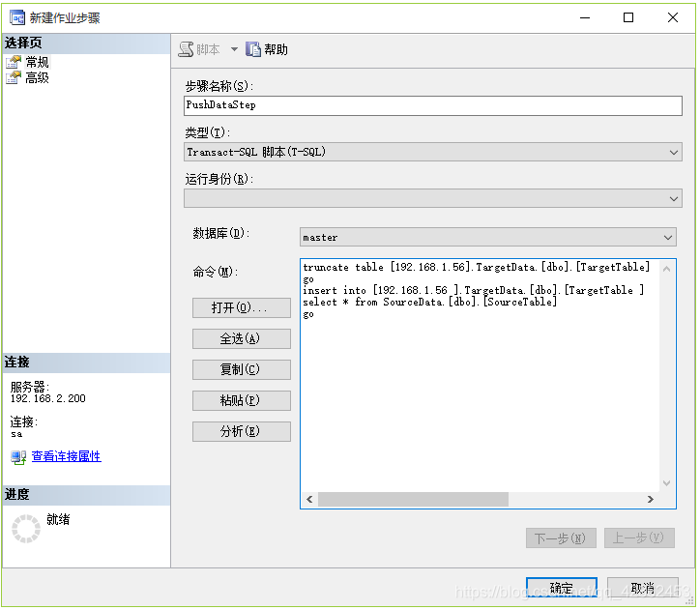Click the 就绪 status text
Viewport: 700px width, 610px height.
[58, 519]
